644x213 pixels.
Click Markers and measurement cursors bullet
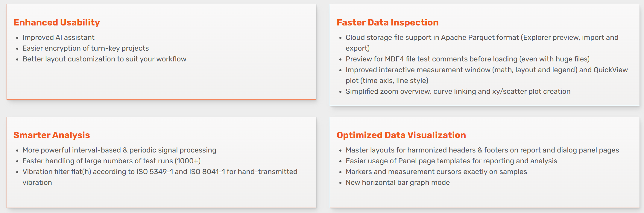tap(436, 172)
